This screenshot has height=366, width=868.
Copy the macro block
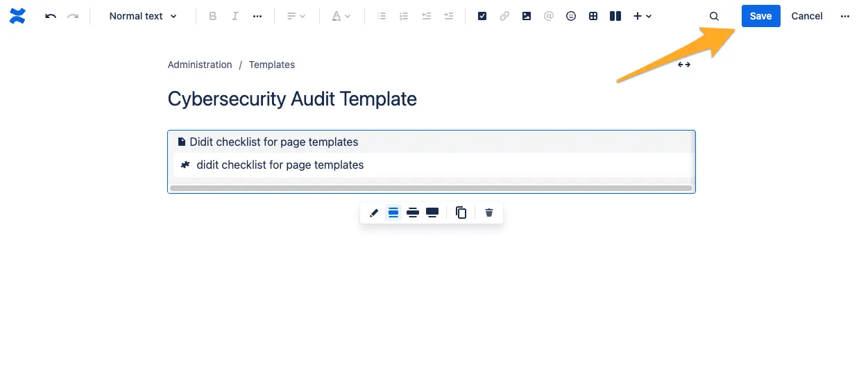point(461,213)
